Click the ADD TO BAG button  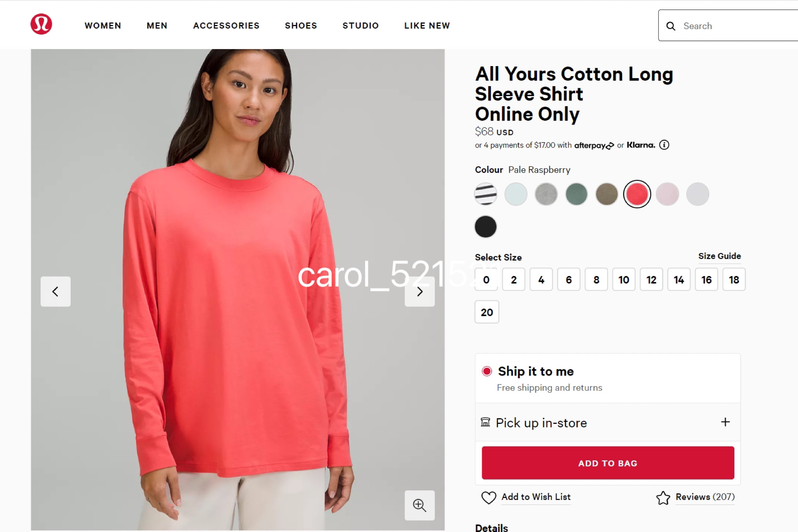click(x=608, y=463)
